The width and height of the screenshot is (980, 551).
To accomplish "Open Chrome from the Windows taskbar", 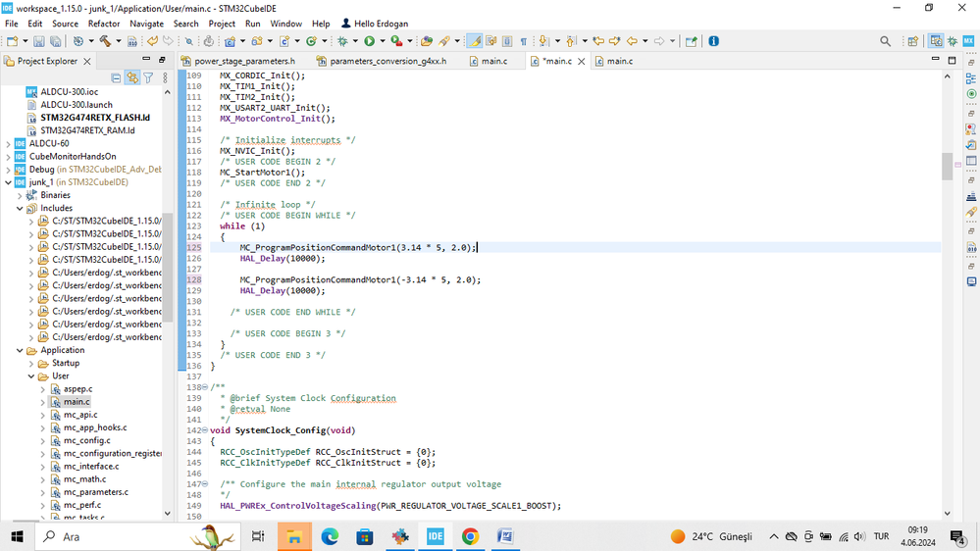I will point(470,536).
